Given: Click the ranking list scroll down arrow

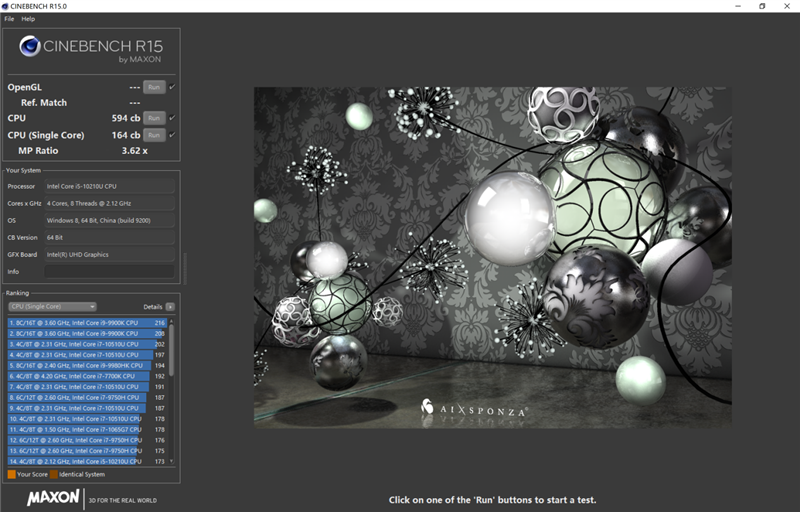Looking at the screenshot, I should (x=171, y=462).
